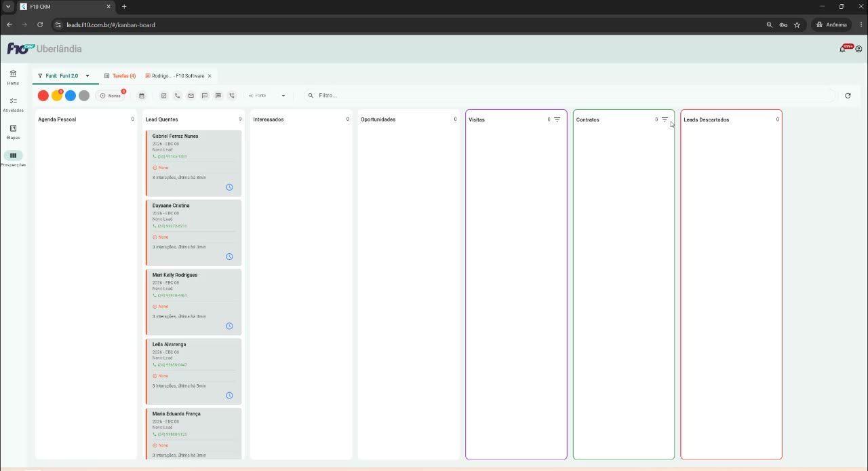Click the Oportunidades column header
Viewport: 868px width, 471px height.
pyautogui.click(x=378, y=119)
